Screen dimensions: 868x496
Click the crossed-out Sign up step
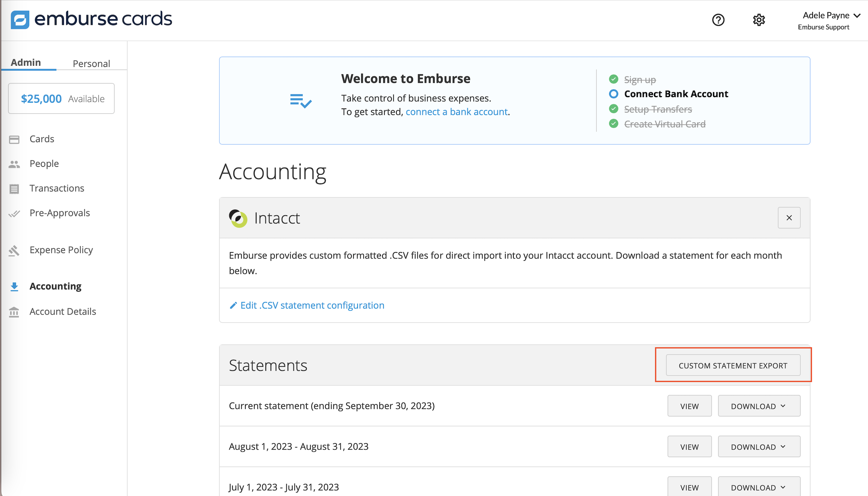click(x=640, y=79)
